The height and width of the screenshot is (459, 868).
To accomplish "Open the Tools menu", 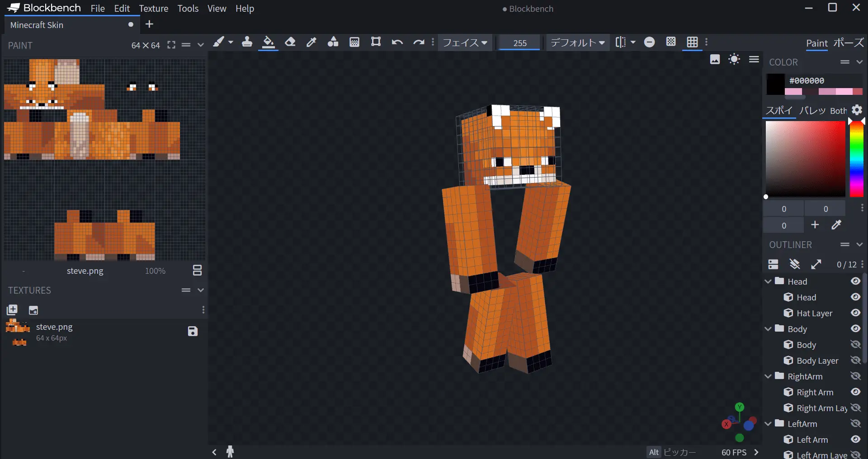I will coord(188,9).
